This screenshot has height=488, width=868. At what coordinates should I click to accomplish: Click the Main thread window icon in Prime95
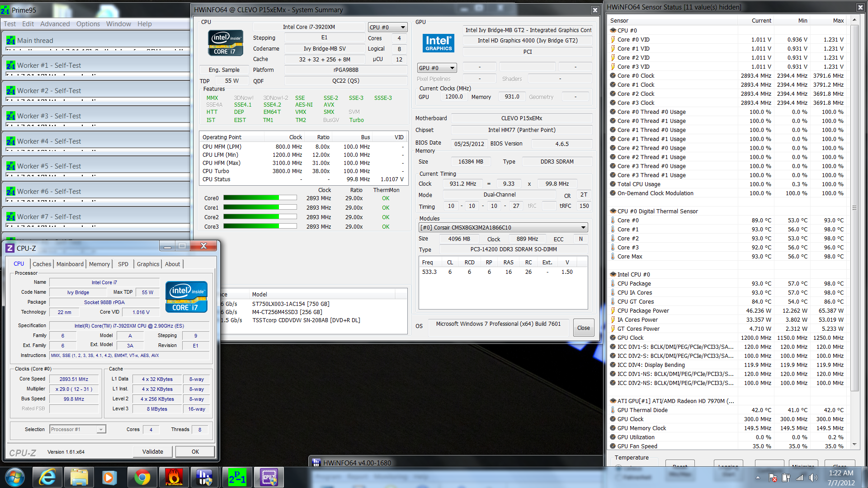pyautogui.click(x=11, y=41)
